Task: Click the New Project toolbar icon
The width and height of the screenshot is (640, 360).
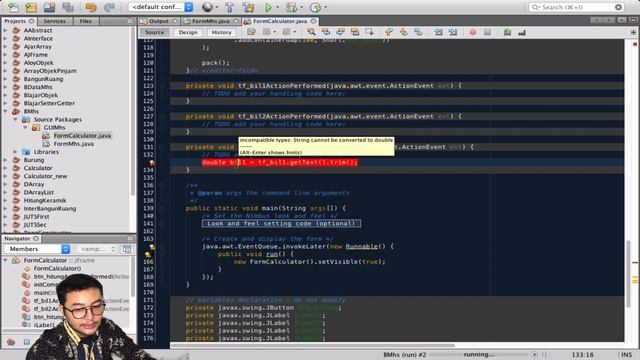Action: coord(31,7)
